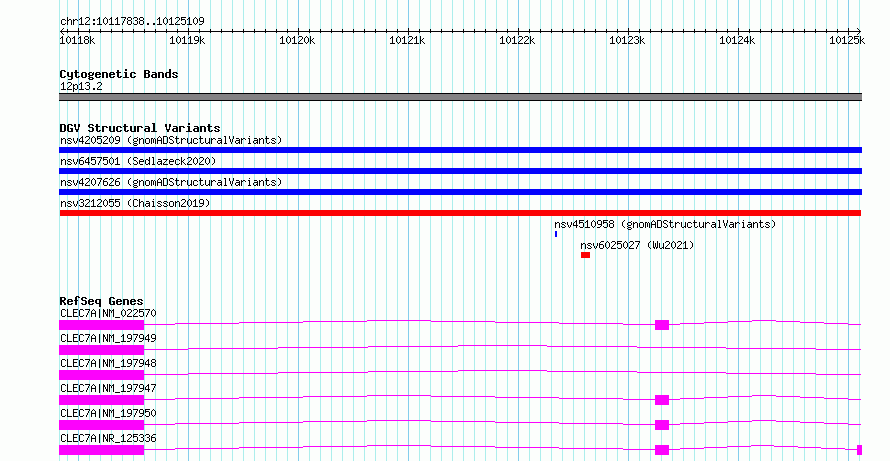
Task: Open the nsv6457501 (Sedlazeck2020) label
Action: pos(138,161)
